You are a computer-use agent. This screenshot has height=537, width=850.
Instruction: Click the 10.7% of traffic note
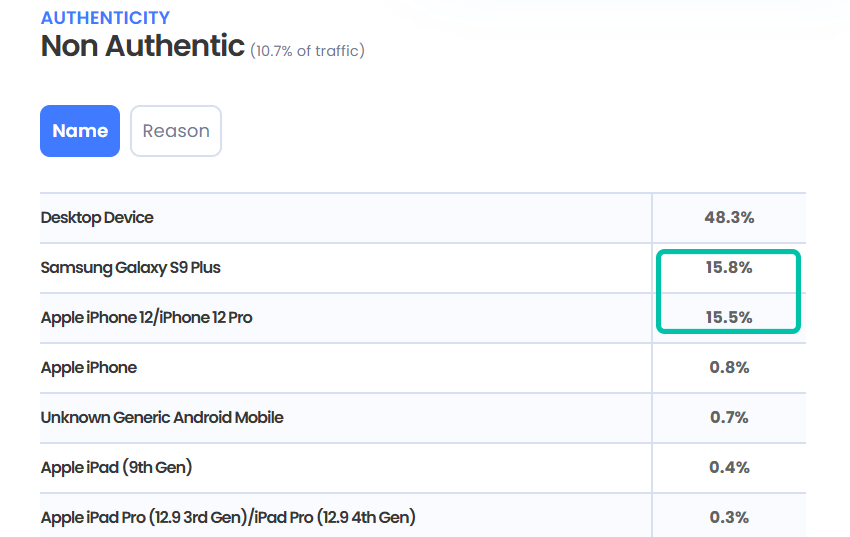[307, 50]
